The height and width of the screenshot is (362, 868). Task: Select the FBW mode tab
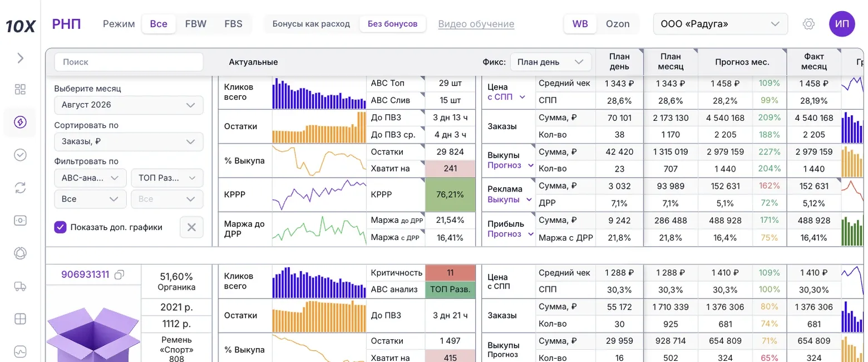(196, 24)
